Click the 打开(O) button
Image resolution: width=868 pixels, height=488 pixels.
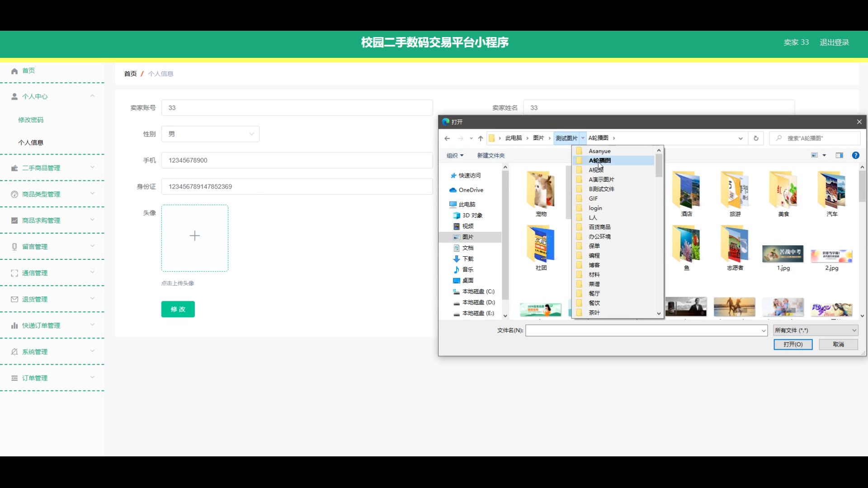point(793,344)
